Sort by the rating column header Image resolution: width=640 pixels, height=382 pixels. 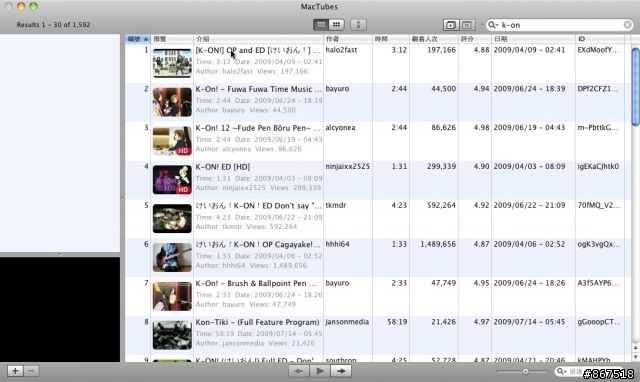coord(474,39)
